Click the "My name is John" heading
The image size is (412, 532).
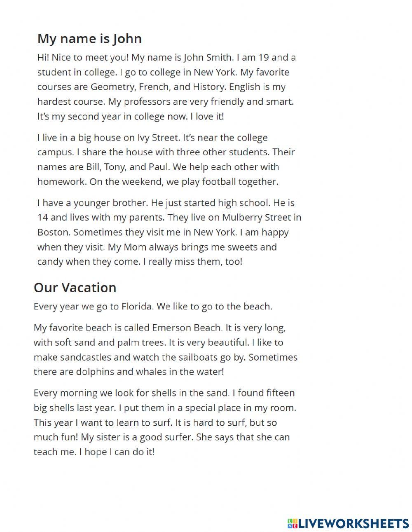coord(89,38)
